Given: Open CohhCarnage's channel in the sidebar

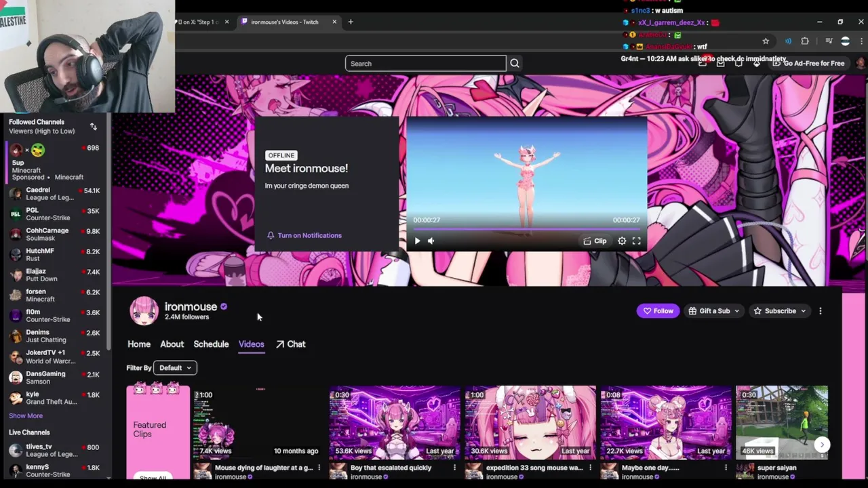Looking at the screenshot, I should pos(56,235).
